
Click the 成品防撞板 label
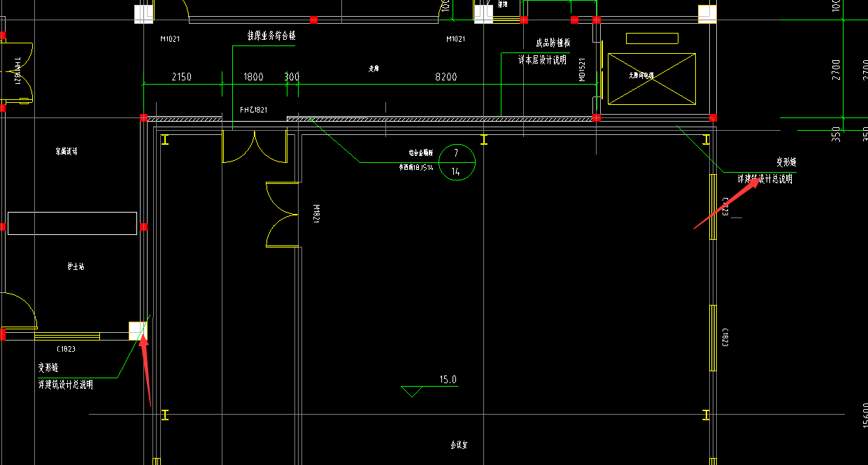coord(553,43)
